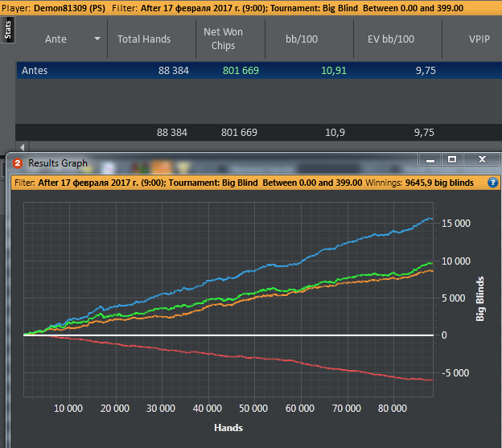Click the totals row 10,9 value
The height and width of the screenshot is (448, 502).
335,133
